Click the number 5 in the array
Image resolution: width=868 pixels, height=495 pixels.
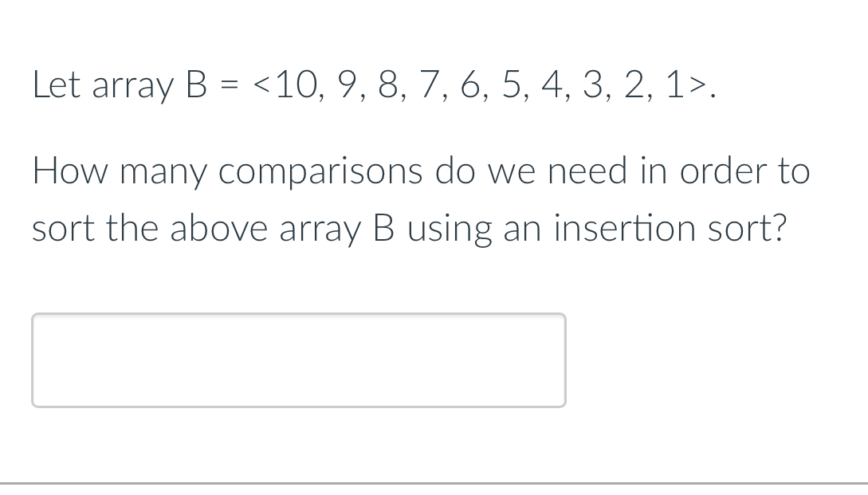tap(514, 84)
